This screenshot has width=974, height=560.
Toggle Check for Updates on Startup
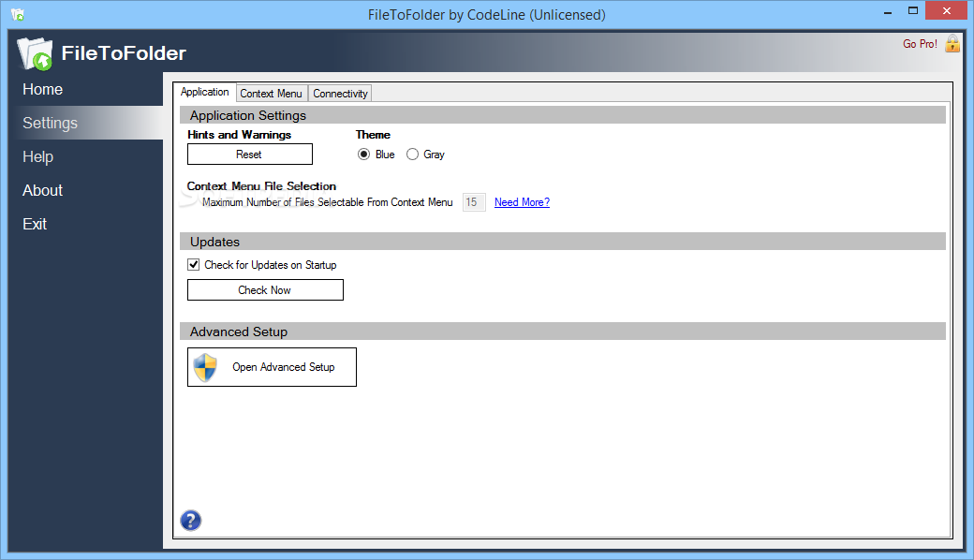pyautogui.click(x=194, y=264)
